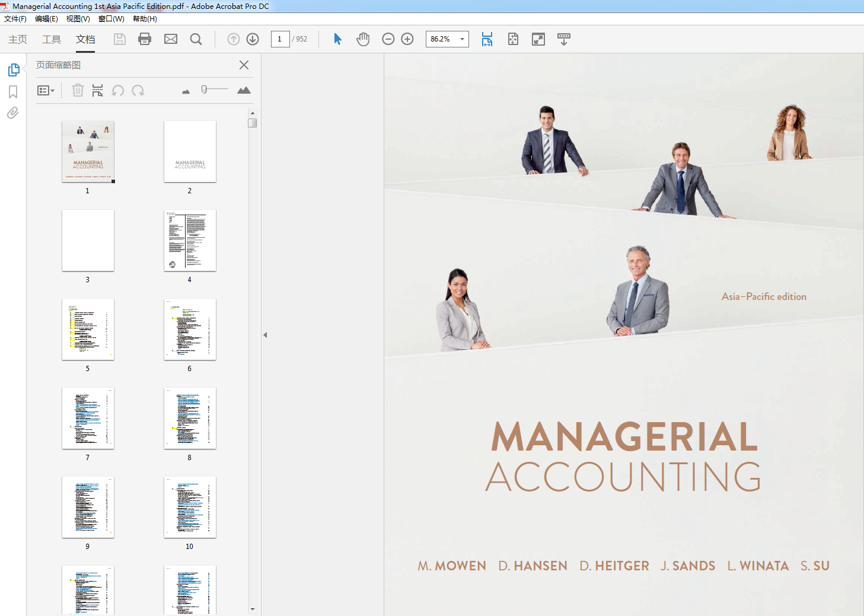The height and width of the screenshot is (616, 864).
Task: Open 窗口(W) menu
Action: [x=111, y=19]
